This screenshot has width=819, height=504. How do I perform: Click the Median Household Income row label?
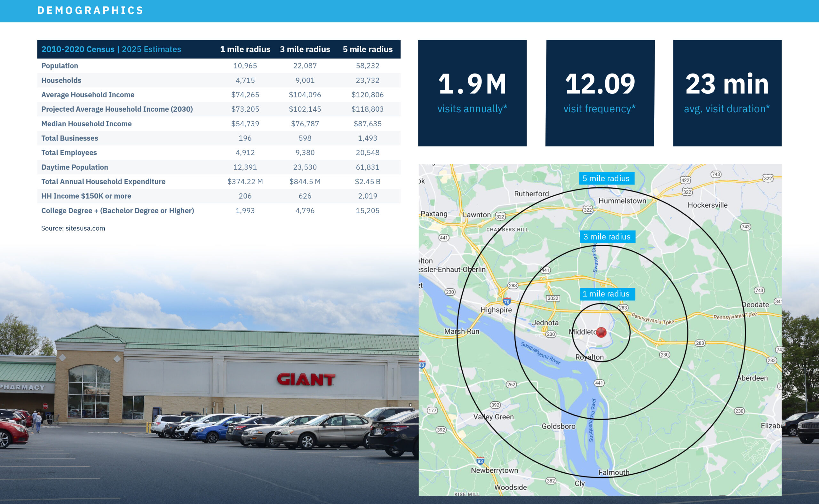pos(86,124)
